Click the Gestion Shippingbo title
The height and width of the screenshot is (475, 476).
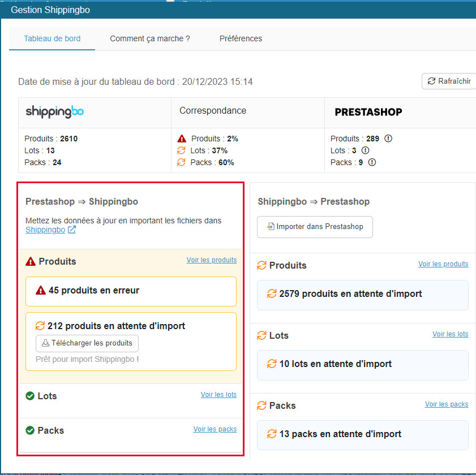50,10
